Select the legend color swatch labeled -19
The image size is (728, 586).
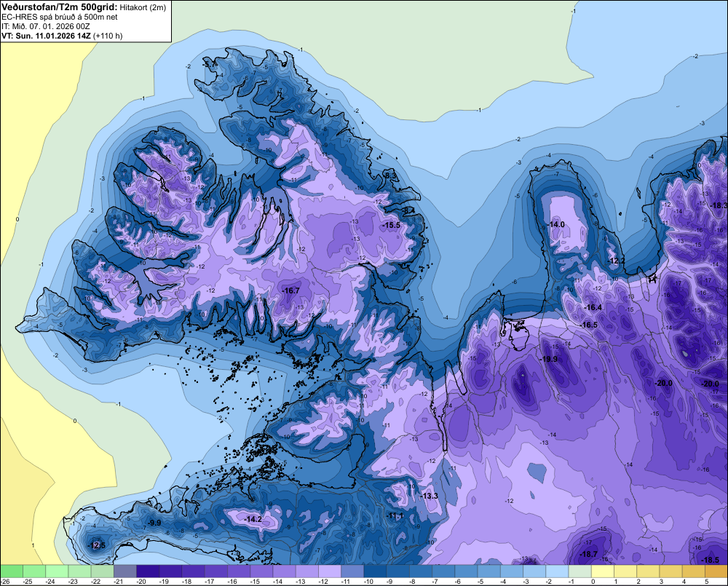coord(171,571)
